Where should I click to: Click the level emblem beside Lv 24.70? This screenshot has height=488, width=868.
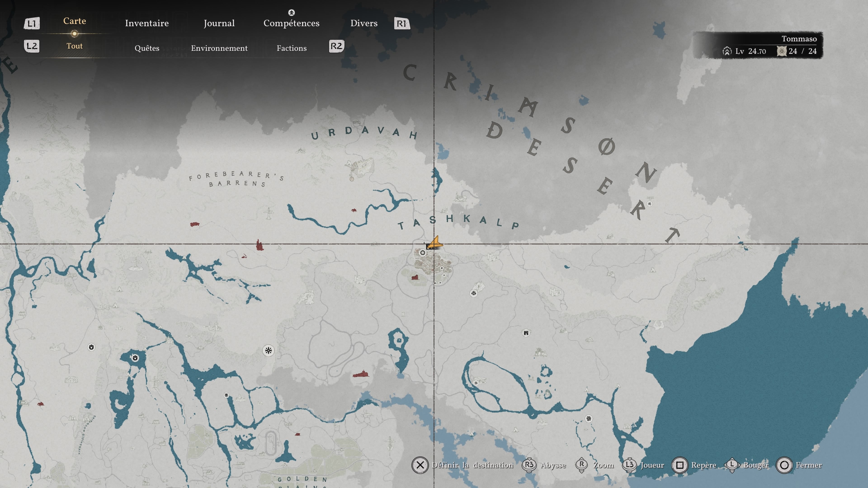coord(727,51)
